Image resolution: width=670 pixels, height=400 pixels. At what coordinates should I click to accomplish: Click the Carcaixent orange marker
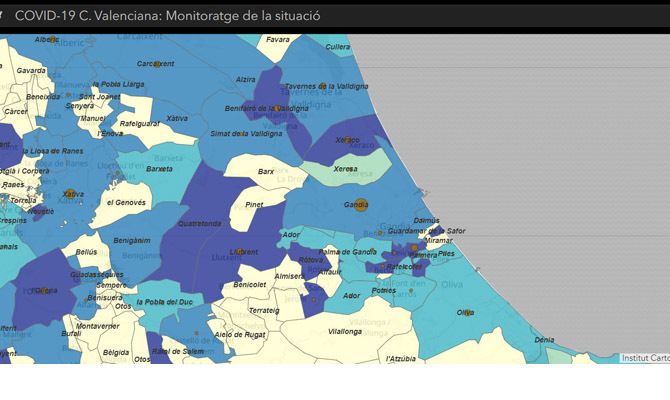(x=157, y=64)
